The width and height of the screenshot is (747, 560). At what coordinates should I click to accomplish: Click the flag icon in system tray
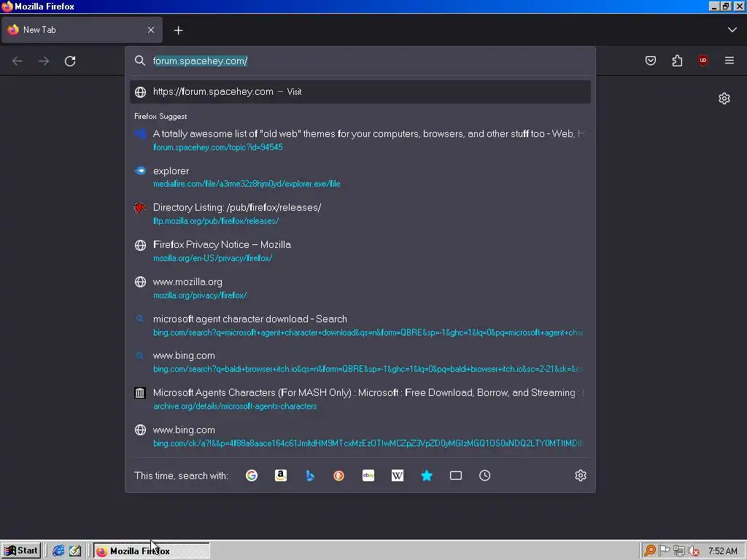pos(664,551)
